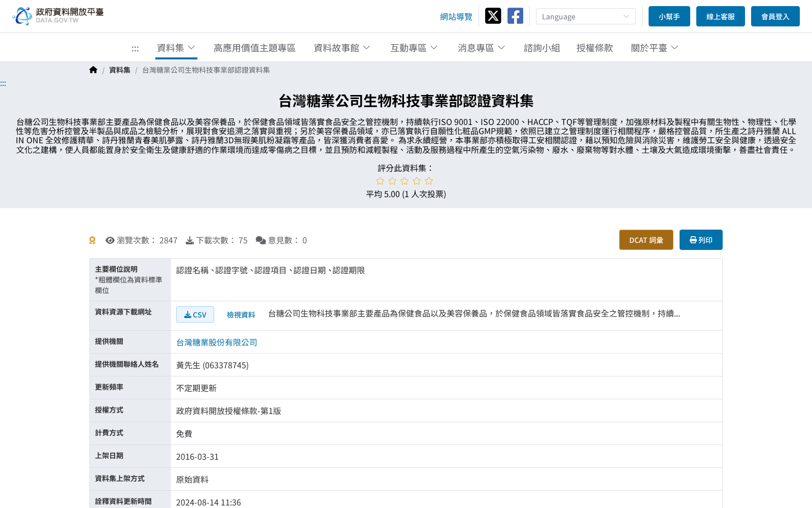
Task: Click the 資料集 breadcrumb link
Action: point(120,70)
